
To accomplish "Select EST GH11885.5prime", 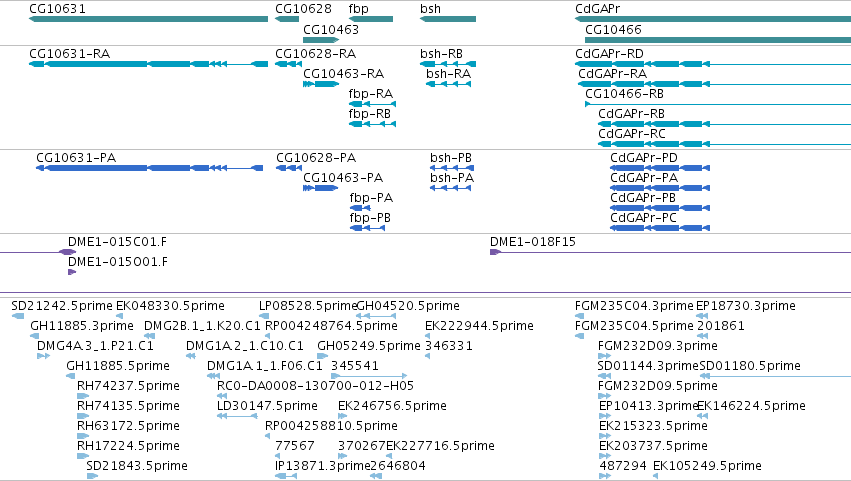I will pyautogui.click(x=71, y=376).
